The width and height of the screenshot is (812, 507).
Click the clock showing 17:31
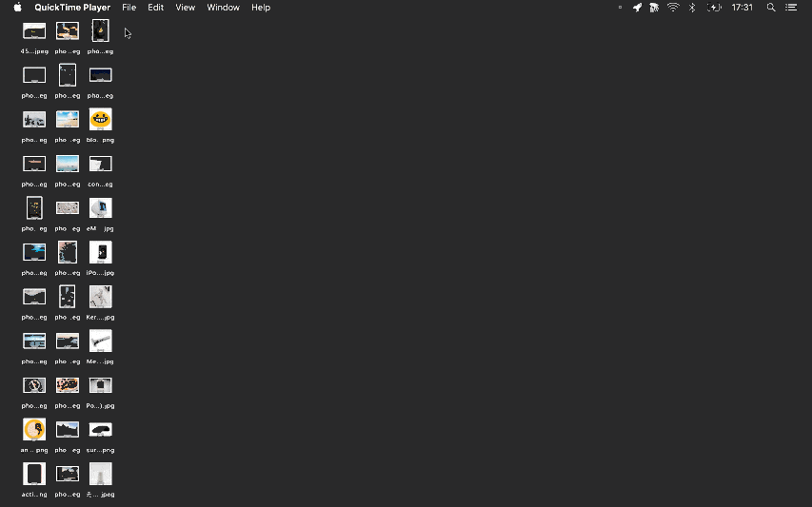[743, 8]
